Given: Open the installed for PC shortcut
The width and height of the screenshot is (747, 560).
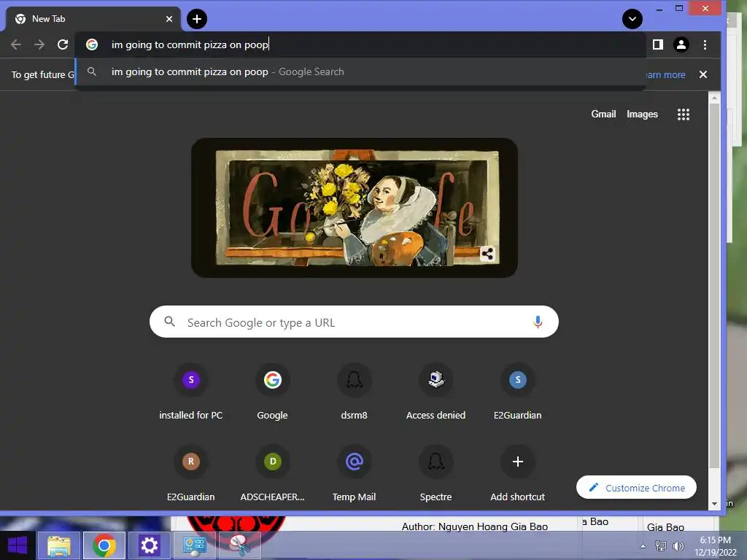Looking at the screenshot, I should (191, 393).
